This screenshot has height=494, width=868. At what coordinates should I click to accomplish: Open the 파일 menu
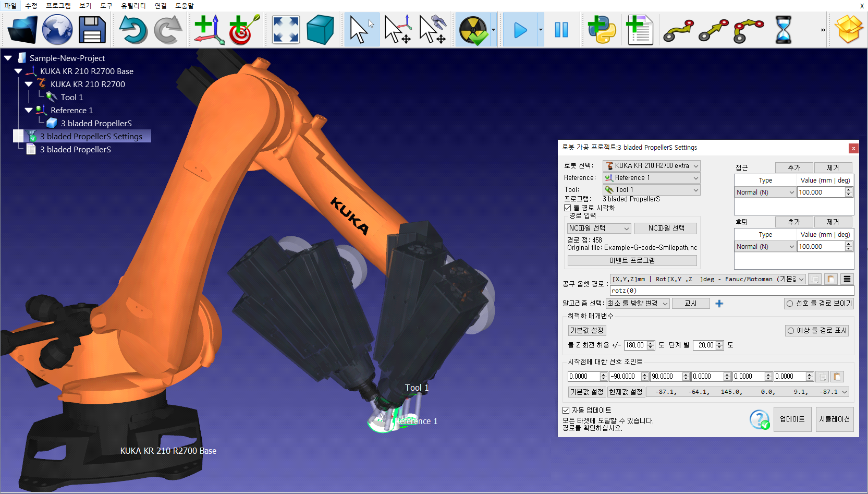(x=10, y=6)
